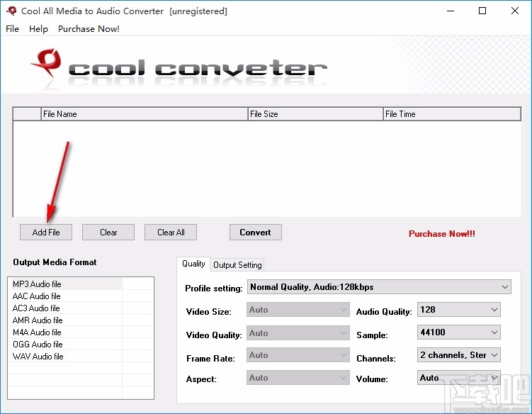Start conversion with the Convert button

256,233
